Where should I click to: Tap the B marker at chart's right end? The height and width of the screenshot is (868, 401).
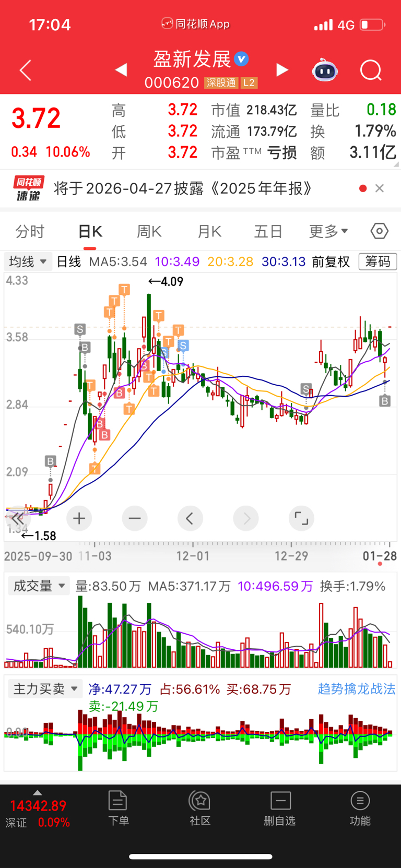[385, 401]
